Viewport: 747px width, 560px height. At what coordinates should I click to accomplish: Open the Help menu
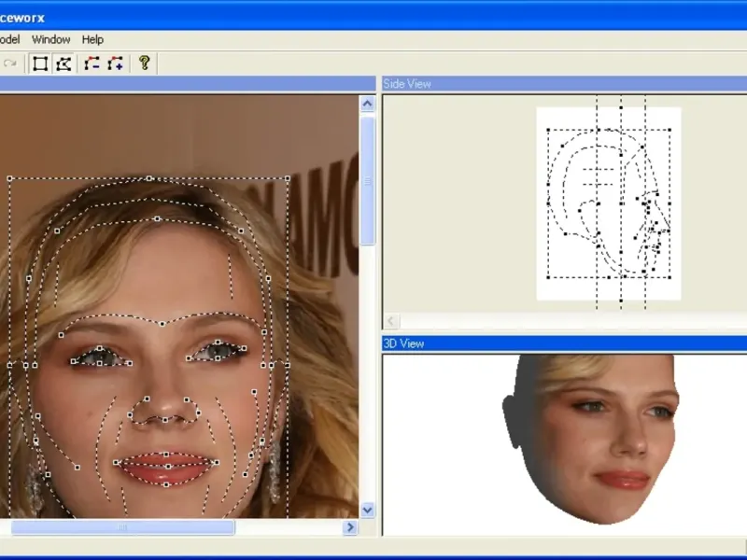(92, 39)
